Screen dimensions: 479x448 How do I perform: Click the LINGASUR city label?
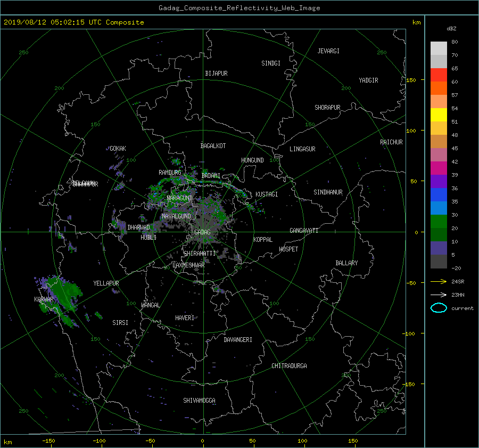pos(302,149)
